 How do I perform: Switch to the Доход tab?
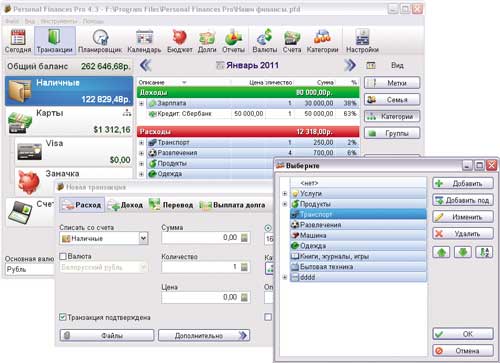(x=126, y=205)
